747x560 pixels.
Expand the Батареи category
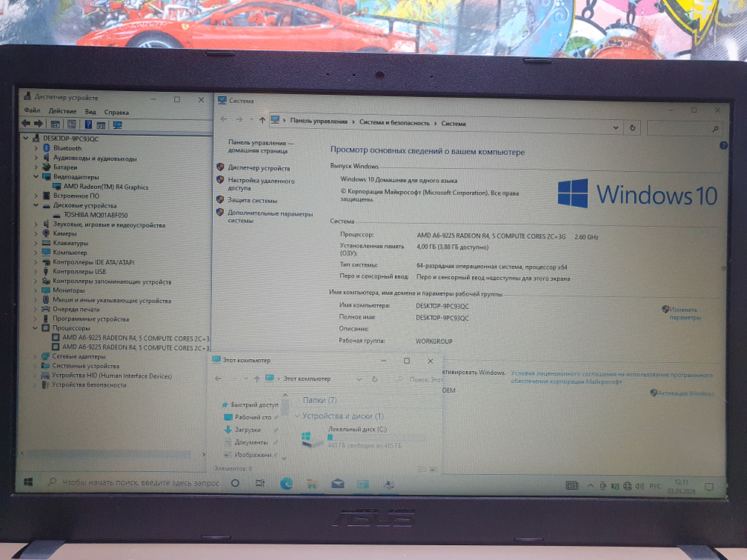pyautogui.click(x=36, y=167)
